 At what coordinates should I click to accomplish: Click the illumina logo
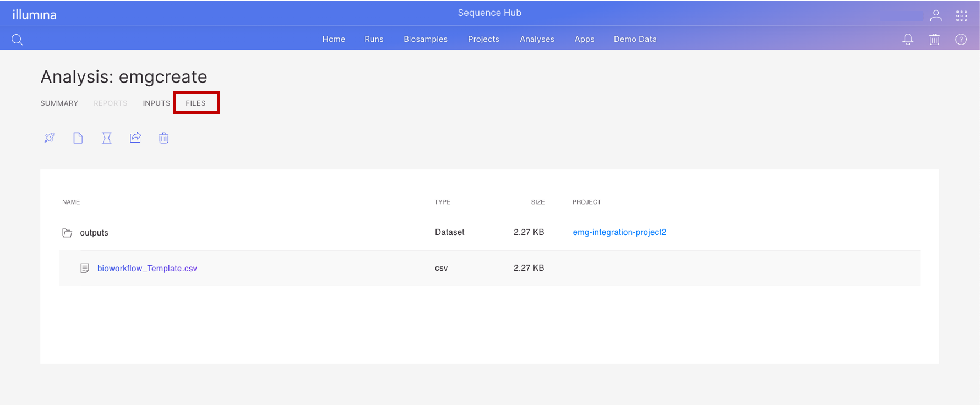pos(35,14)
